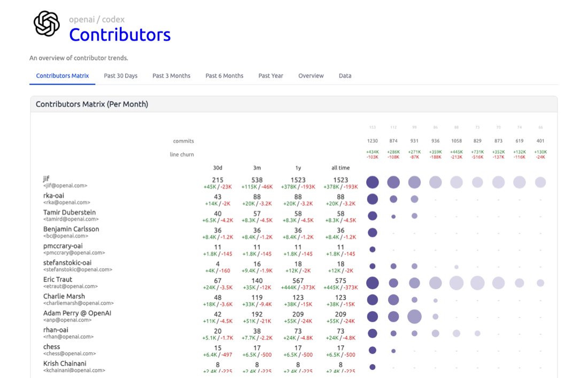This screenshot has height=378, width=588.
Task: Click Eric Traut's all time count 575
Action: pyautogui.click(x=341, y=281)
